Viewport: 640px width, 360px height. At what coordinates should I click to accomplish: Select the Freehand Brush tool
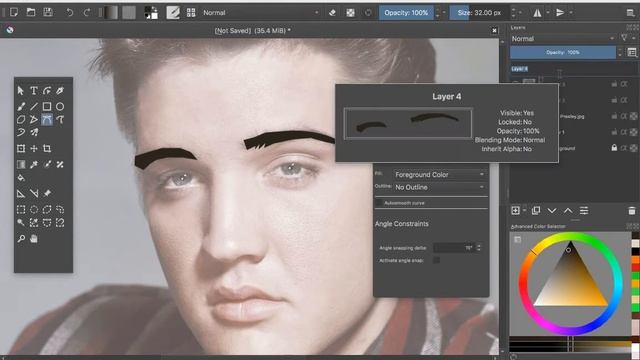[x=21, y=107]
